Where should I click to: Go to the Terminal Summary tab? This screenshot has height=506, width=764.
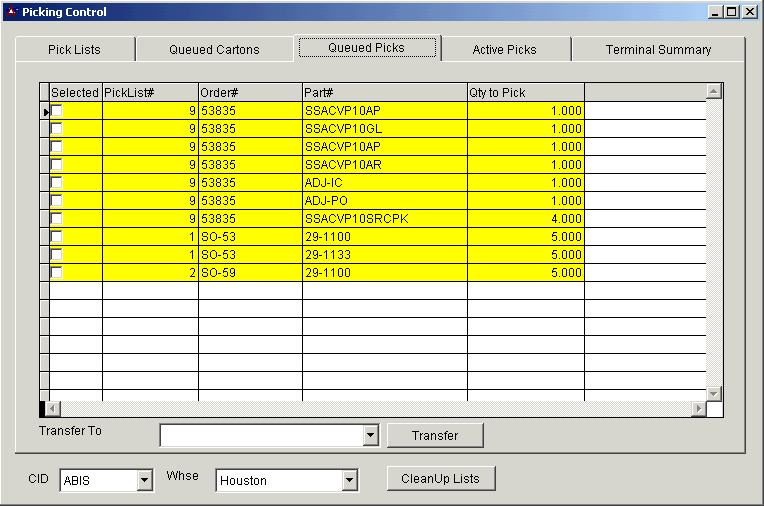pos(658,50)
